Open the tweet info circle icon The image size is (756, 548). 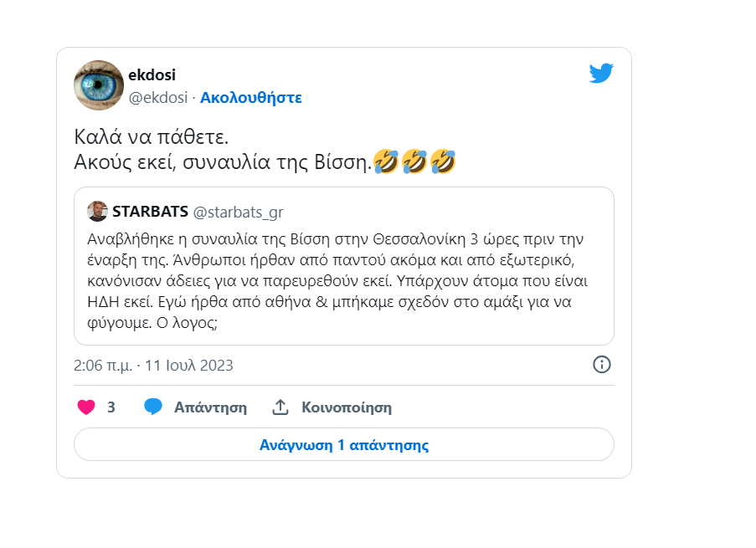601,365
